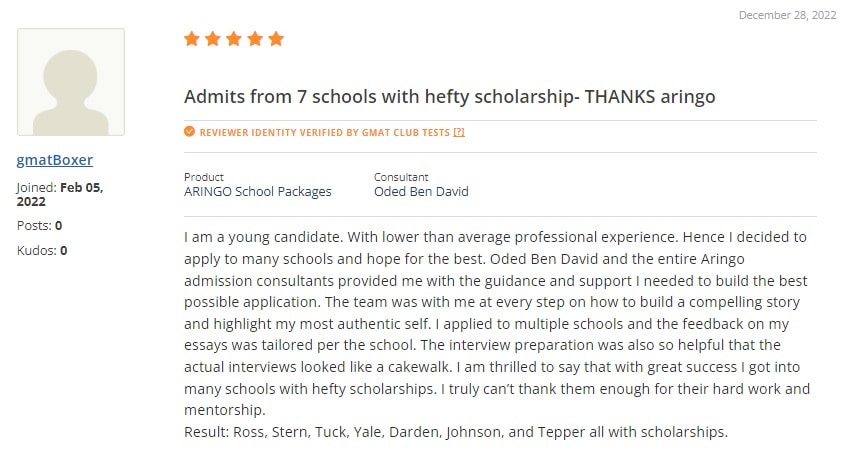
Task: Click the third orange rating star
Action: click(234, 39)
